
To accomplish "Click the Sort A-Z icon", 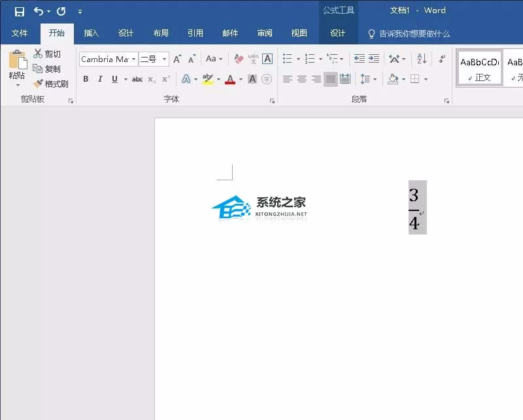I will (x=422, y=59).
